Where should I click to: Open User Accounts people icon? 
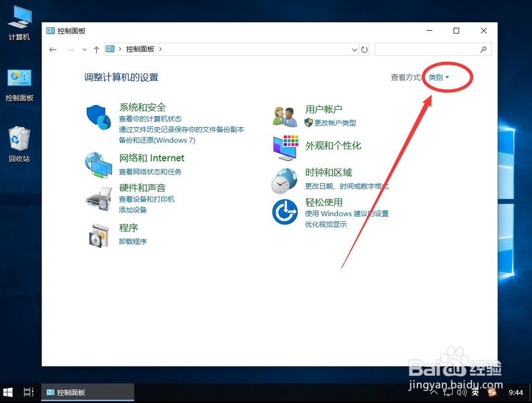(285, 117)
